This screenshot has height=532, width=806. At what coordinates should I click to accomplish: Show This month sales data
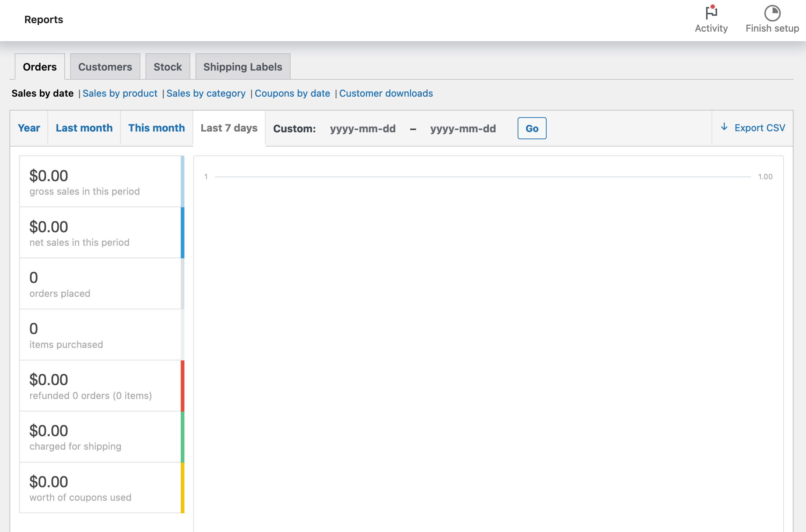coord(156,128)
